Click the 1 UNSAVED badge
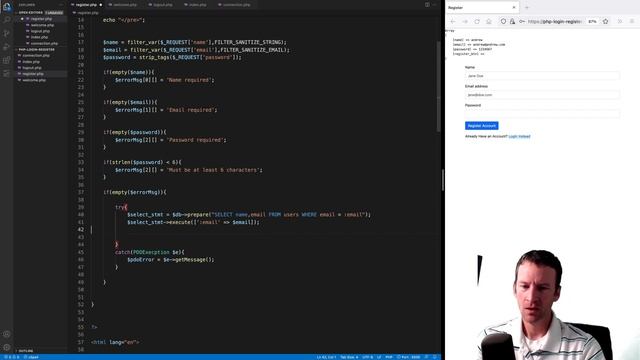Viewport: 640px width, 360px height. pos(54,13)
